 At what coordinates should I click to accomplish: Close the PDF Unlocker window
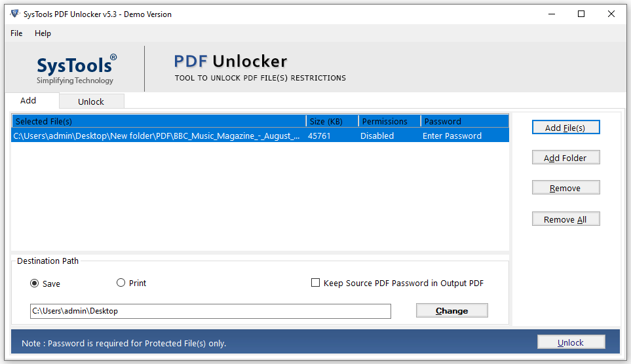[x=611, y=14]
